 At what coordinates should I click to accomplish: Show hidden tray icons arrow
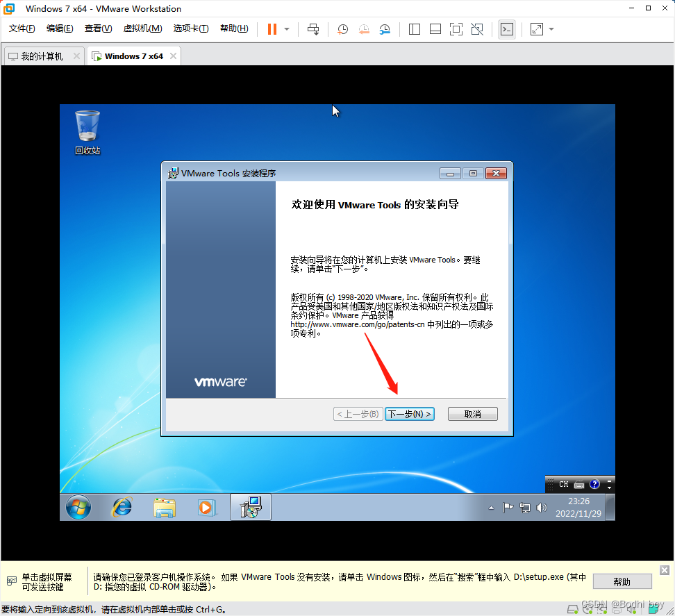[x=491, y=508]
